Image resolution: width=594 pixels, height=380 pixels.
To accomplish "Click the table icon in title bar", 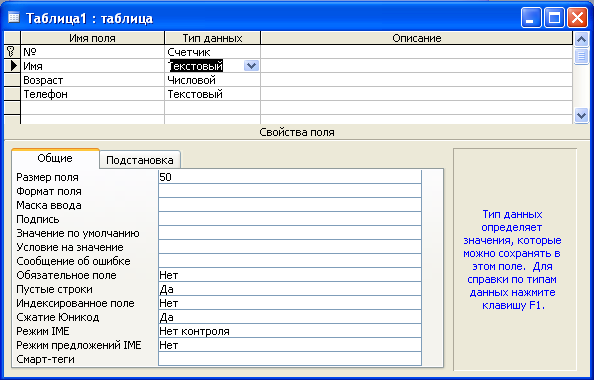I will click(x=14, y=17).
